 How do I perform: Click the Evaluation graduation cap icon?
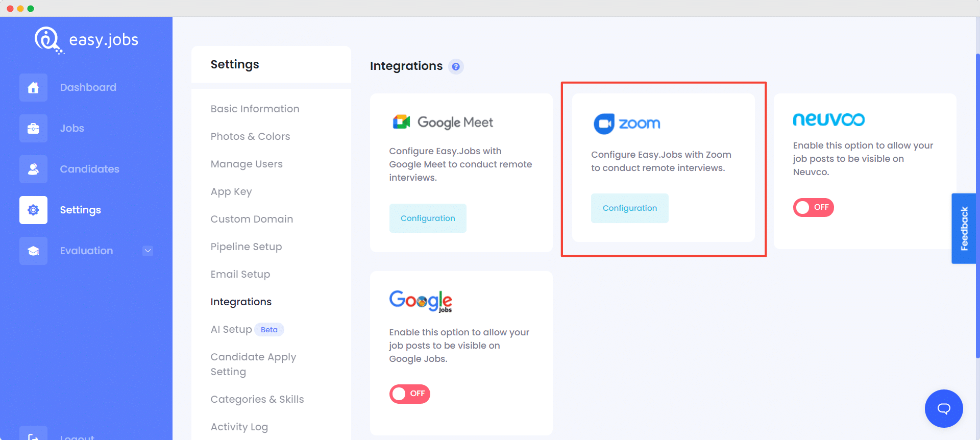33,251
